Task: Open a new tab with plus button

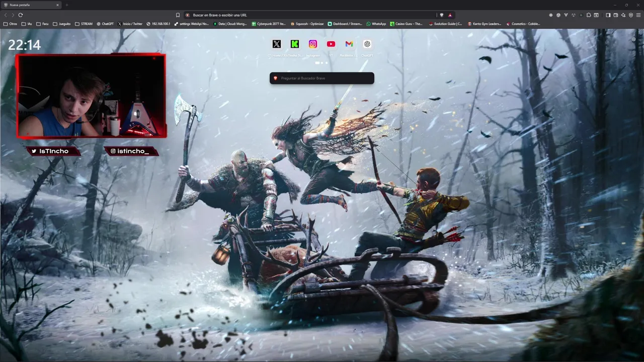Action: pos(66,5)
